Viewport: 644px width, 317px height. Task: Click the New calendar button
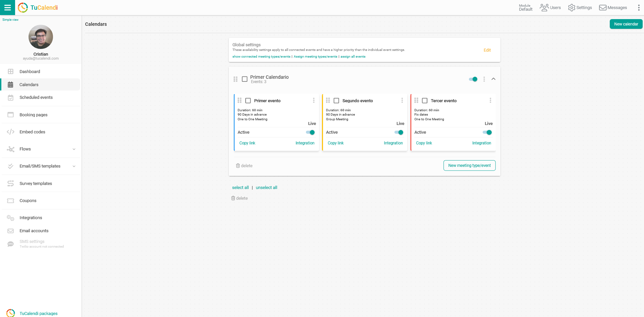626,24
